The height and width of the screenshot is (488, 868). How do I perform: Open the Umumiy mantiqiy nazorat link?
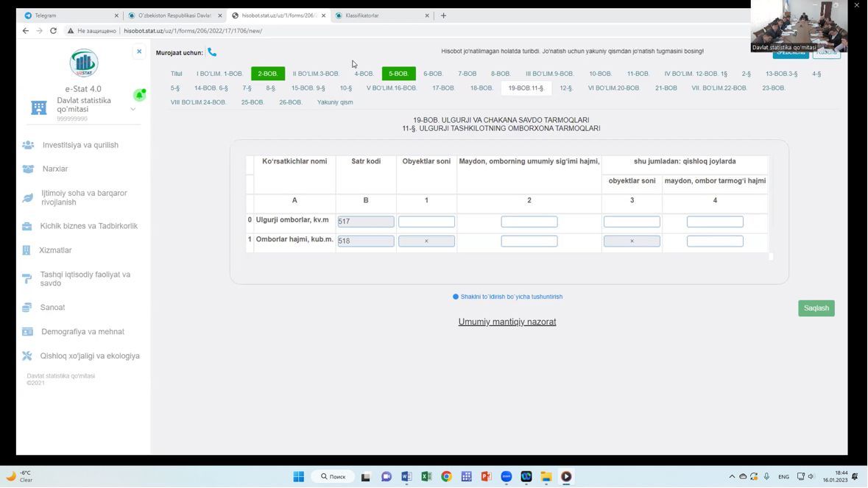[x=507, y=322]
